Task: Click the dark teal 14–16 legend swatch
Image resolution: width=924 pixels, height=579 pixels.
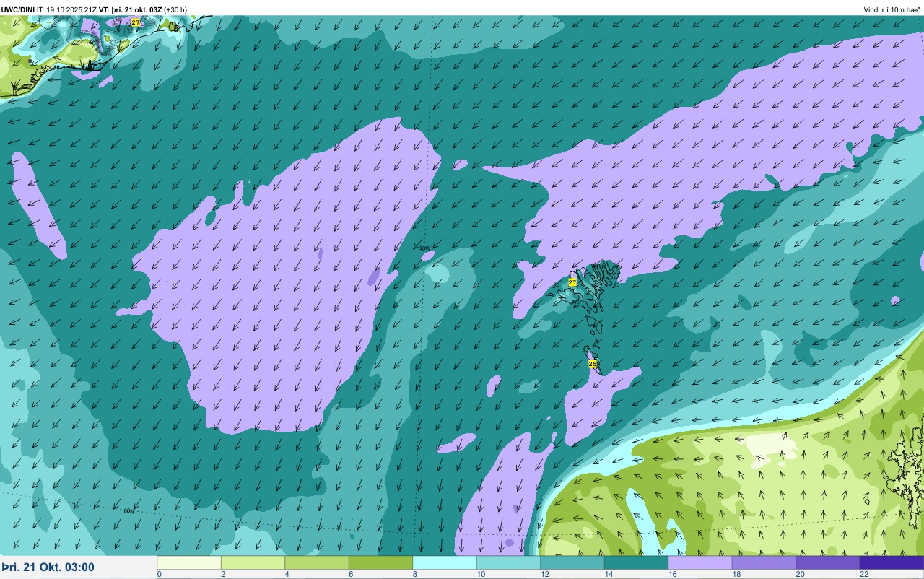Action: click(636, 562)
